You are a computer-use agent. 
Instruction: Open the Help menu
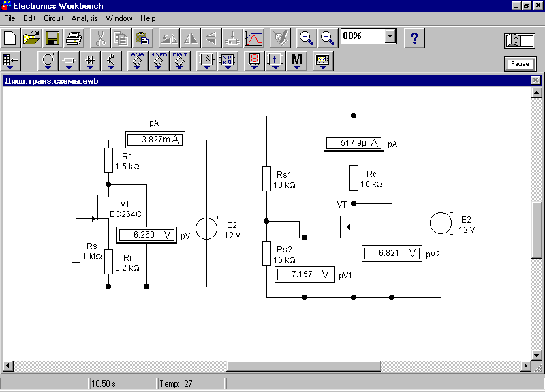tap(148, 18)
